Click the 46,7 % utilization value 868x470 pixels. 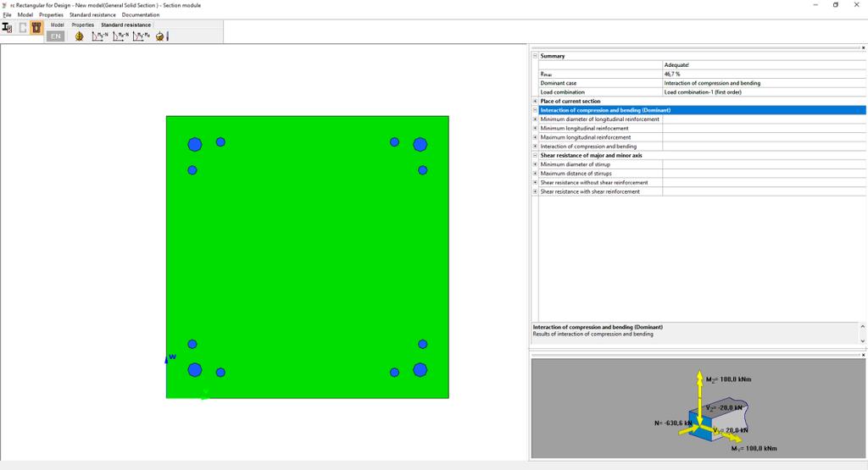point(672,74)
